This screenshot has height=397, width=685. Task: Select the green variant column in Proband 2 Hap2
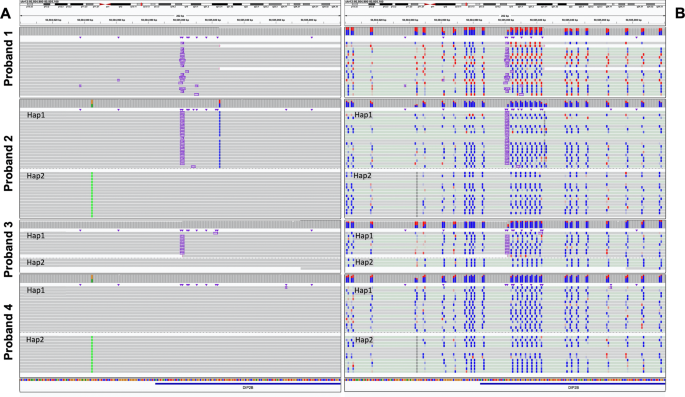92,194
